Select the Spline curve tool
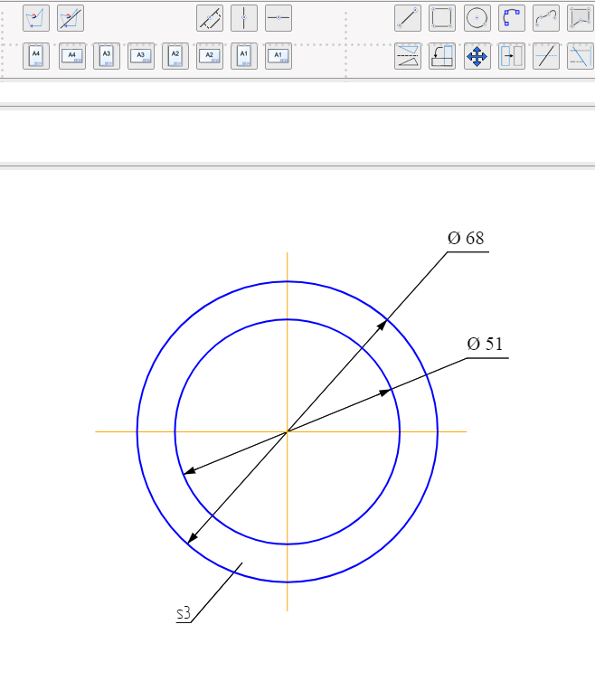 [x=546, y=18]
